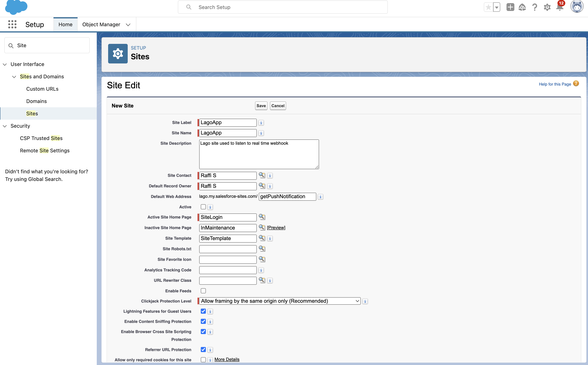Viewport: 588px width, 365px height.
Task: Click the Analytics Tracking Code field
Action: tap(228, 270)
